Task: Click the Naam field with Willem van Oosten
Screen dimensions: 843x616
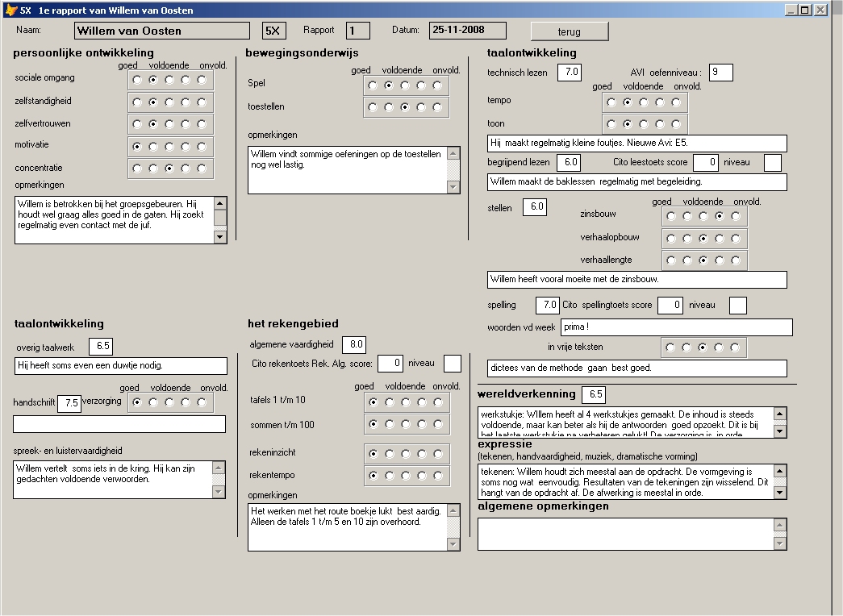Action: (x=161, y=31)
